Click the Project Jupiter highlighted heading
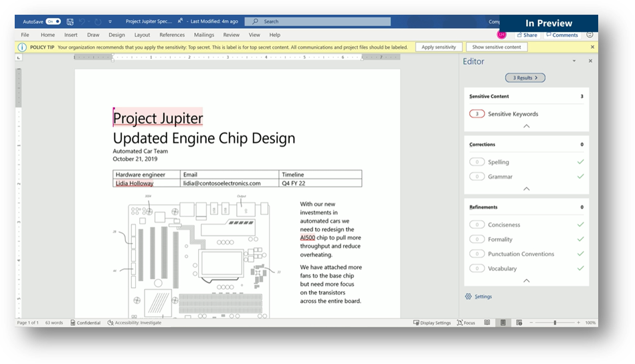 click(158, 118)
